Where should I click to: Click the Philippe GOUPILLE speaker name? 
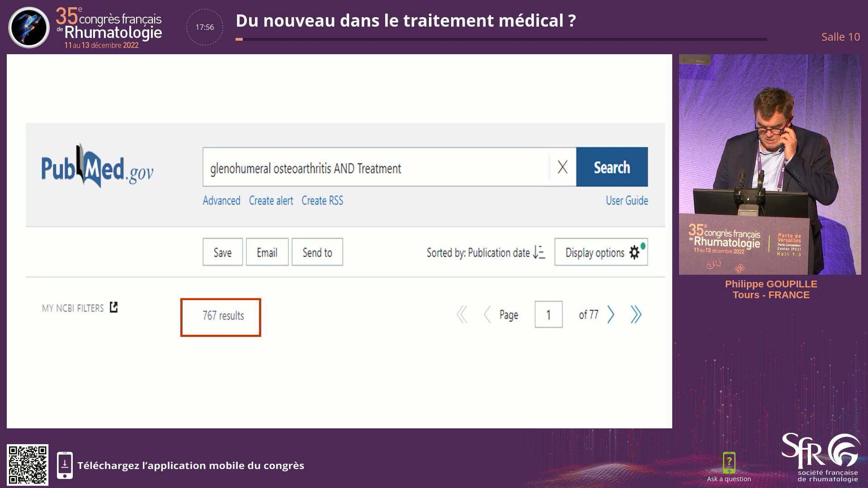[x=771, y=284]
